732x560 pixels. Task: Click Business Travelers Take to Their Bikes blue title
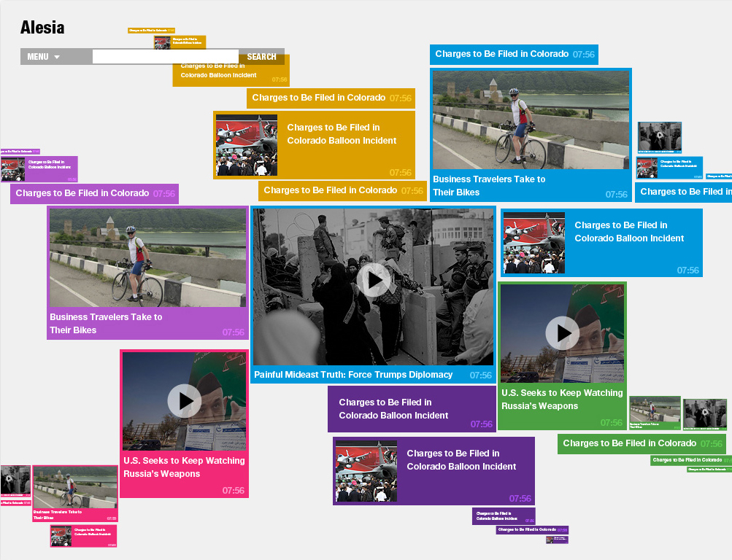pos(489,186)
